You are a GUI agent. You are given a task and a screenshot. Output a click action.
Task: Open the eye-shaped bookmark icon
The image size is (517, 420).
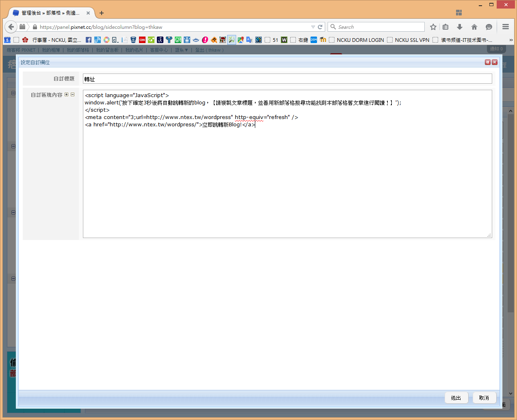pyautogui.click(x=196, y=40)
